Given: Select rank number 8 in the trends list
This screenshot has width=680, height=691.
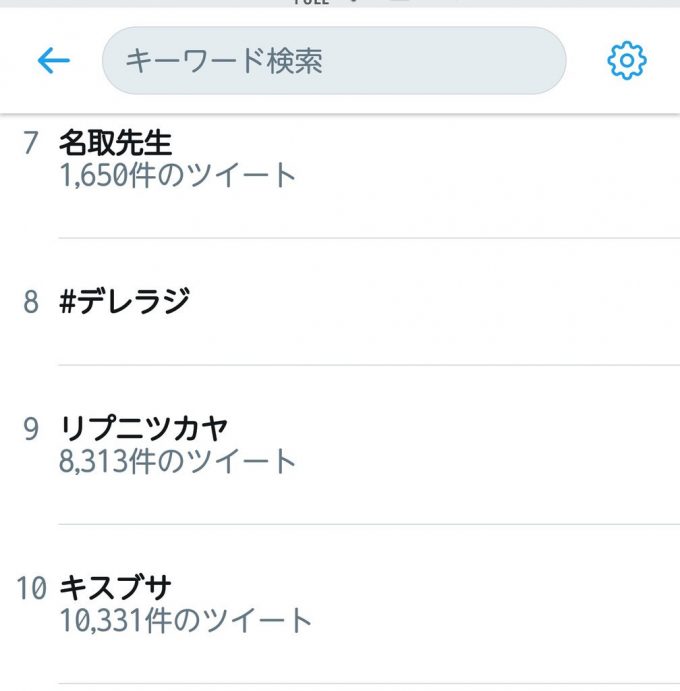Looking at the screenshot, I should pos(30,302).
